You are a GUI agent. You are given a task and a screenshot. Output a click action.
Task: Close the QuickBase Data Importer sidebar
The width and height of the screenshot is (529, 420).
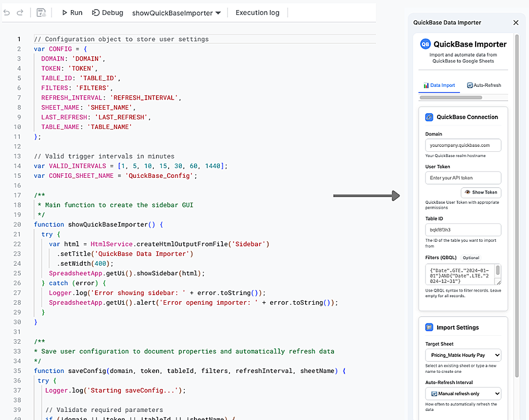[x=515, y=23]
